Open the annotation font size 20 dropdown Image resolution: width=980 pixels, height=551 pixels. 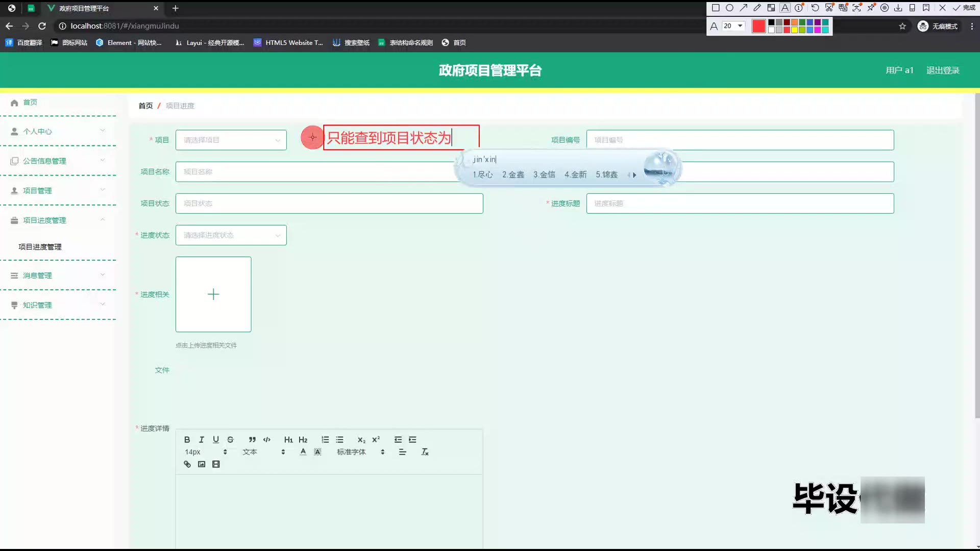733,26
